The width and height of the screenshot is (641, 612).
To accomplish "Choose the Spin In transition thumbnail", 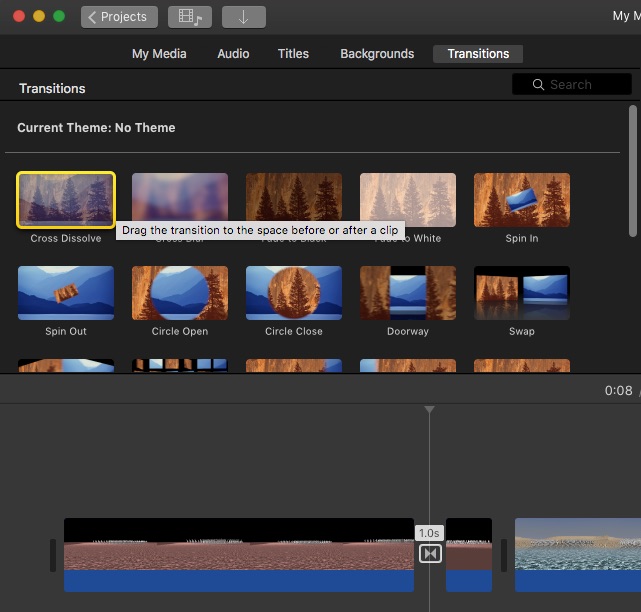I will 522,200.
